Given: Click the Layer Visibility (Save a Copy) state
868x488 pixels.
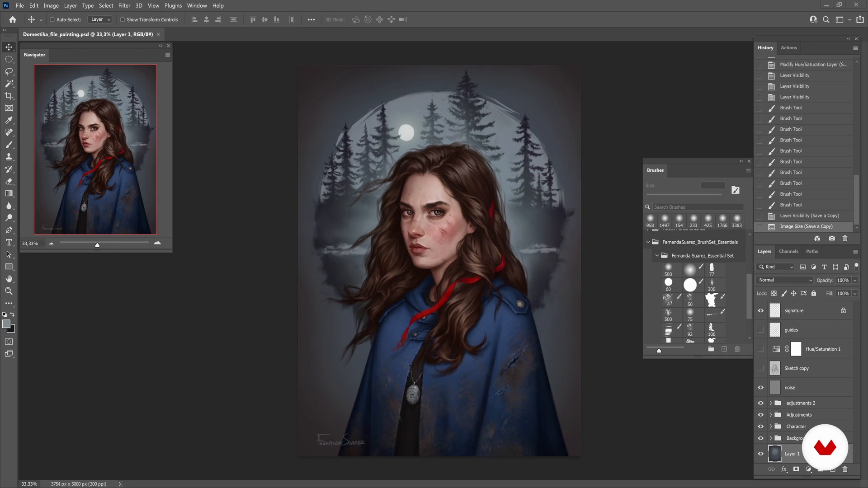Looking at the screenshot, I should coord(805,216).
